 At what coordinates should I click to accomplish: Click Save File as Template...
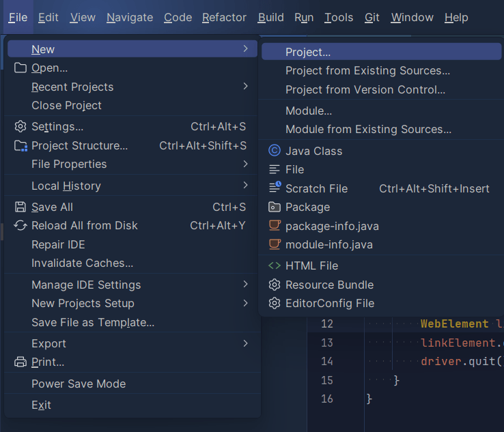(x=132, y=322)
